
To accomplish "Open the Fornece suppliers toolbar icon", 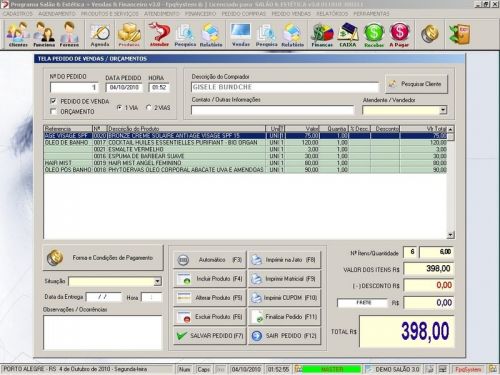I will click(x=69, y=34).
